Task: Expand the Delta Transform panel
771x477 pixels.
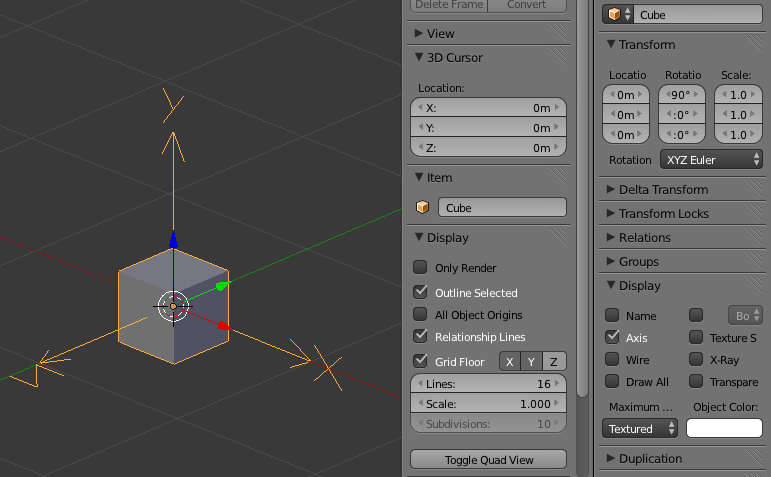Action: pyautogui.click(x=663, y=190)
